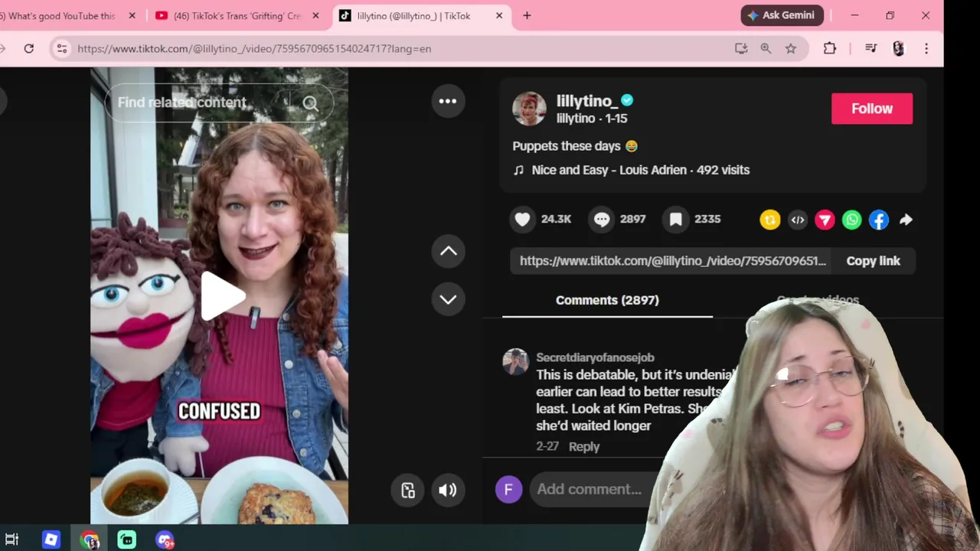Click the 24.3K likes count

[x=556, y=219]
